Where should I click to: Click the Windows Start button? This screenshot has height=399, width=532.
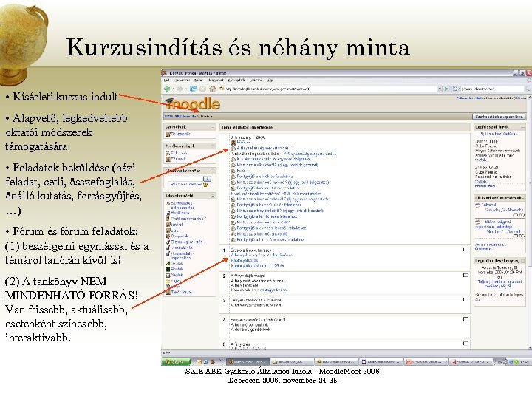(x=176, y=361)
